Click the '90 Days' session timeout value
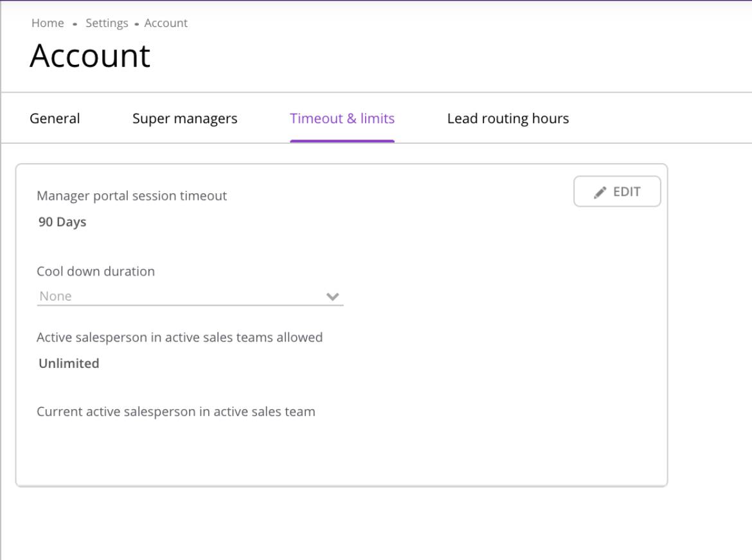Screen dimensions: 752x560 (62, 223)
